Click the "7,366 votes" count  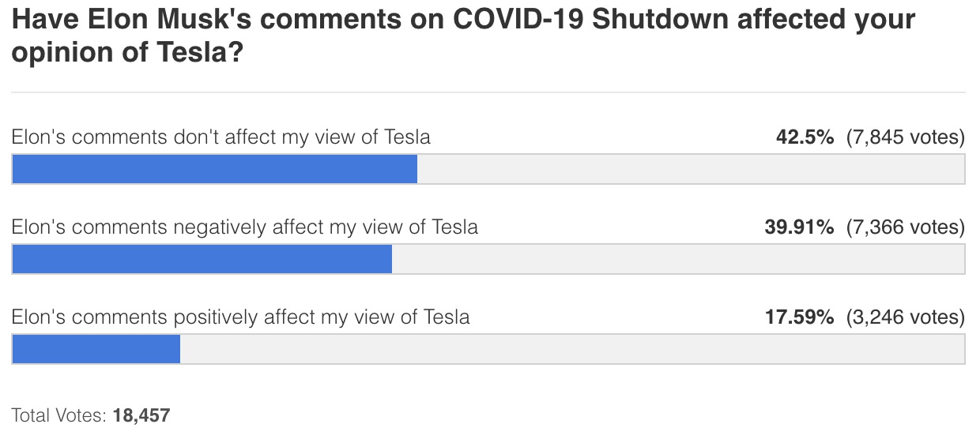[x=905, y=227]
